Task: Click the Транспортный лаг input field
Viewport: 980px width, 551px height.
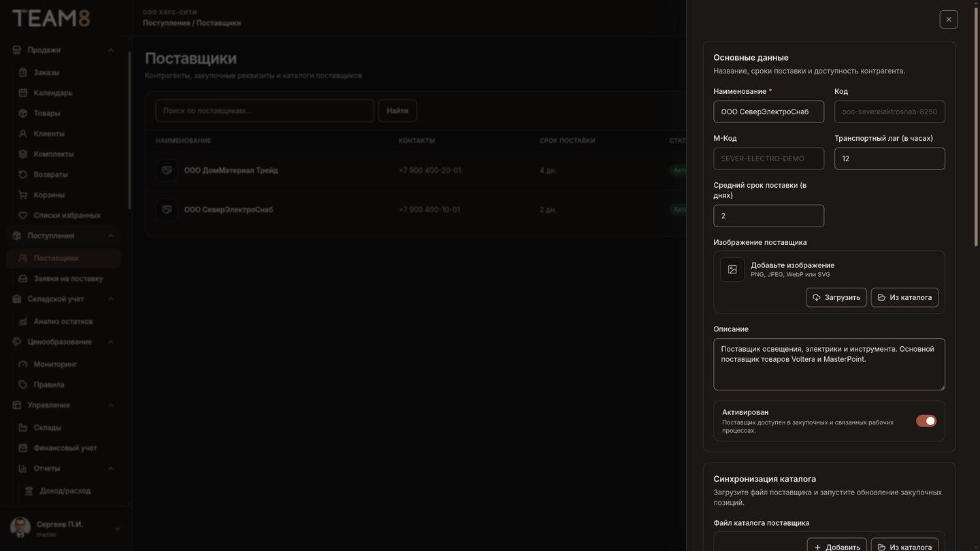Action: pyautogui.click(x=889, y=158)
